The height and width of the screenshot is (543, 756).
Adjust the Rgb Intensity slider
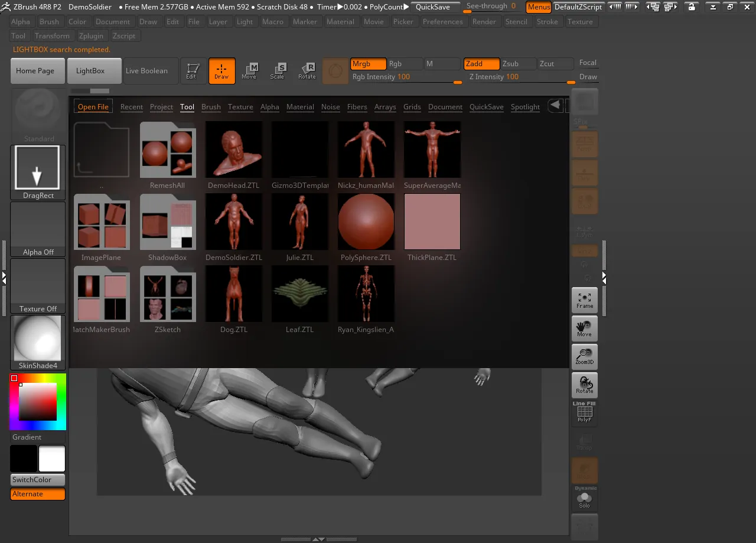407,77
